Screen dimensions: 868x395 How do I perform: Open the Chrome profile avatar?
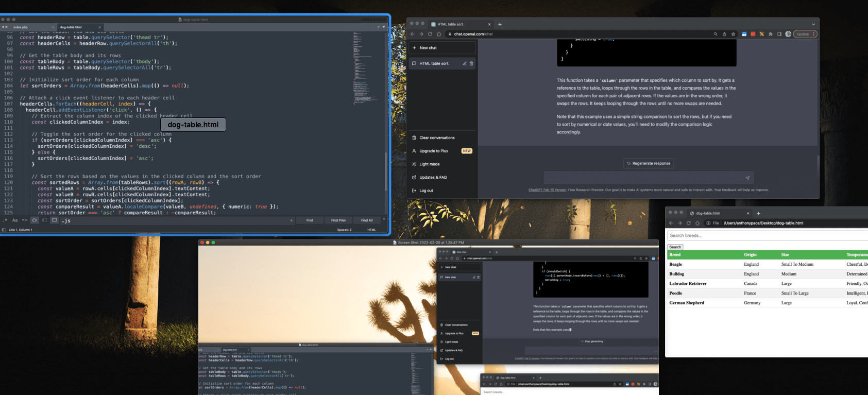[788, 34]
